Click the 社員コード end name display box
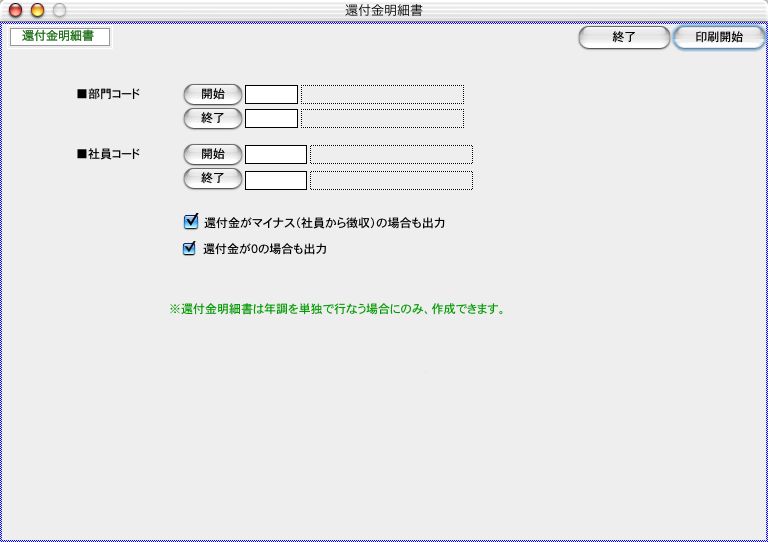Viewport: 768px width, 542px height. tap(390, 180)
